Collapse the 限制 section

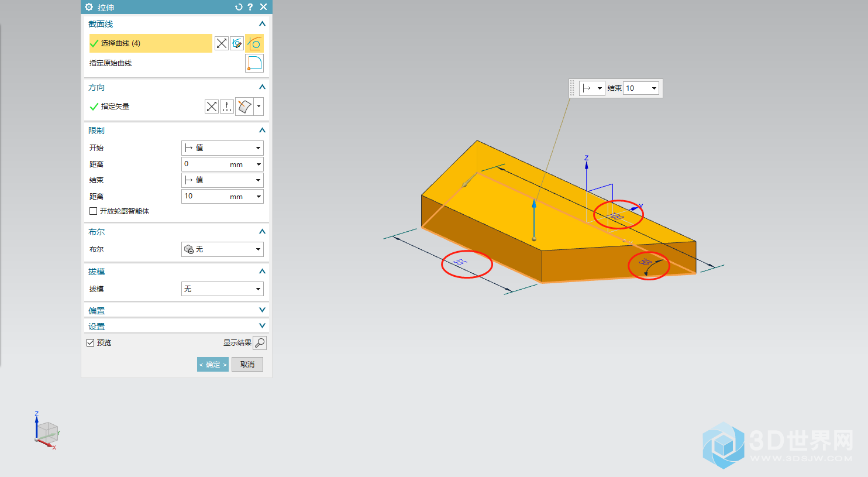262,131
